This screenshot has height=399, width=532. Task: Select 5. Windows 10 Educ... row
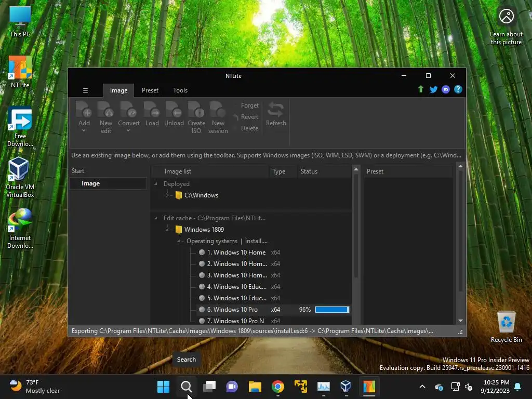tap(273, 298)
